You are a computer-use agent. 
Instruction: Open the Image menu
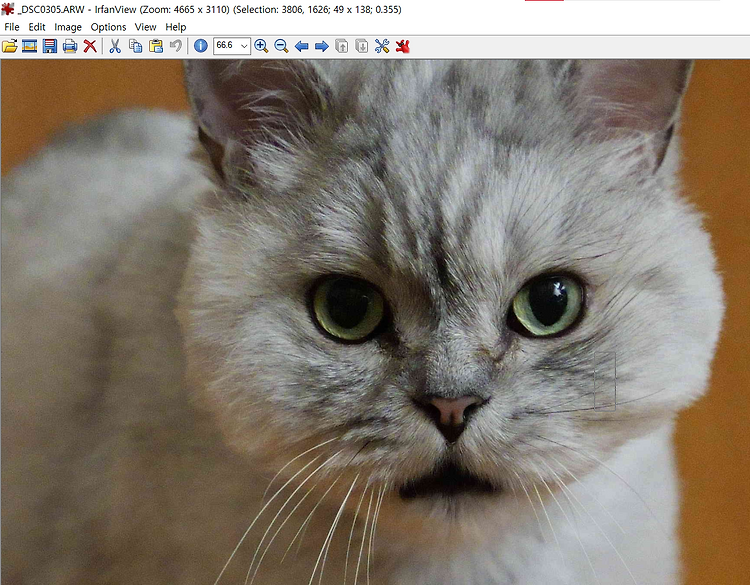pos(68,27)
